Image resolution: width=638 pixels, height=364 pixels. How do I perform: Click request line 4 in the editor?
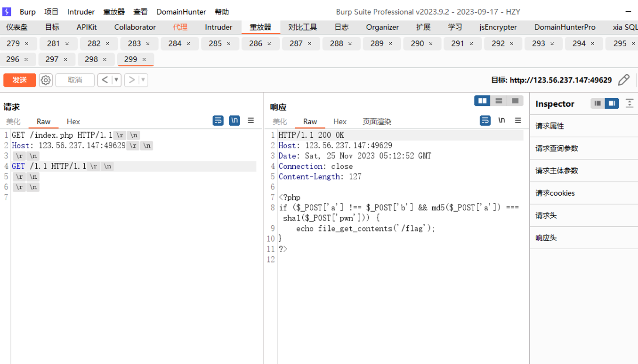coord(134,166)
